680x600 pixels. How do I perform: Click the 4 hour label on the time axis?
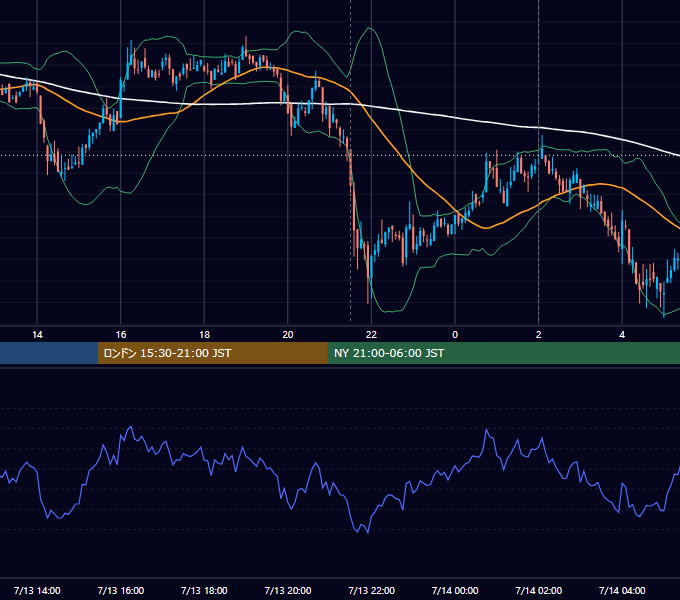pos(622,335)
